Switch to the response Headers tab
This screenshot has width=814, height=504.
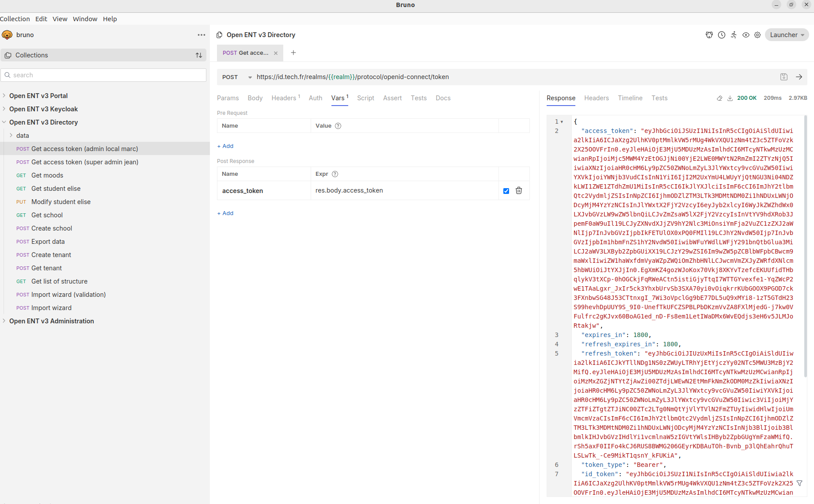click(597, 98)
